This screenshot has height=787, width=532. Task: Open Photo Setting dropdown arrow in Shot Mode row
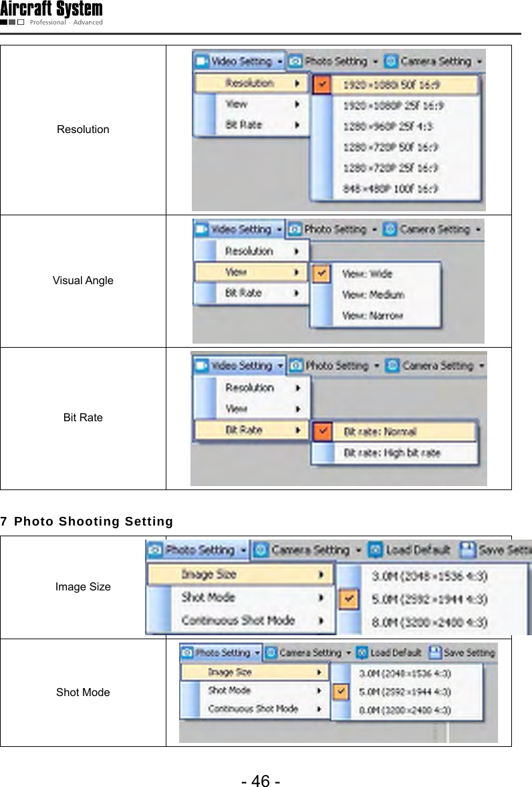[x=257, y=653]
